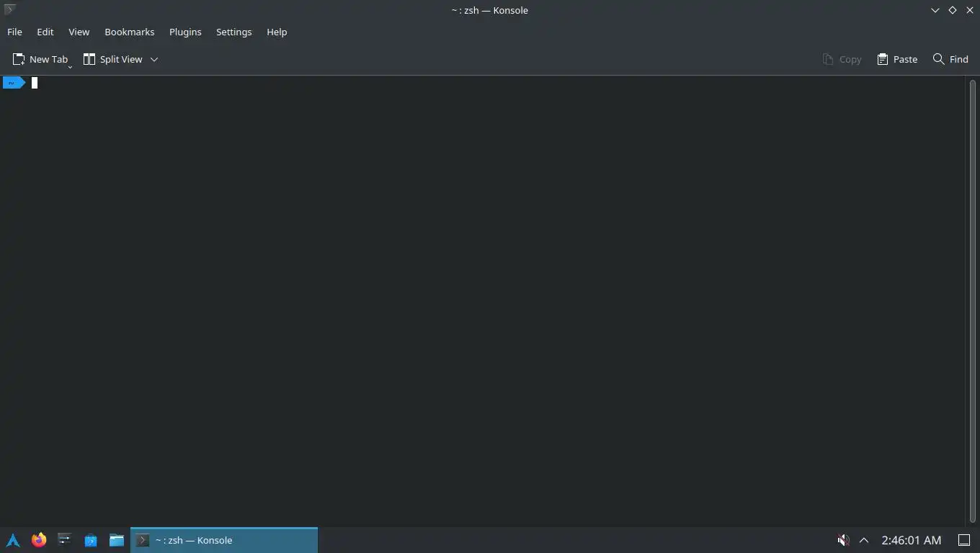The height and width of the screenshot is (553, 980).
Task: Maximize the Konsole window
Action: pyautogui.click(x=953, y=10)
